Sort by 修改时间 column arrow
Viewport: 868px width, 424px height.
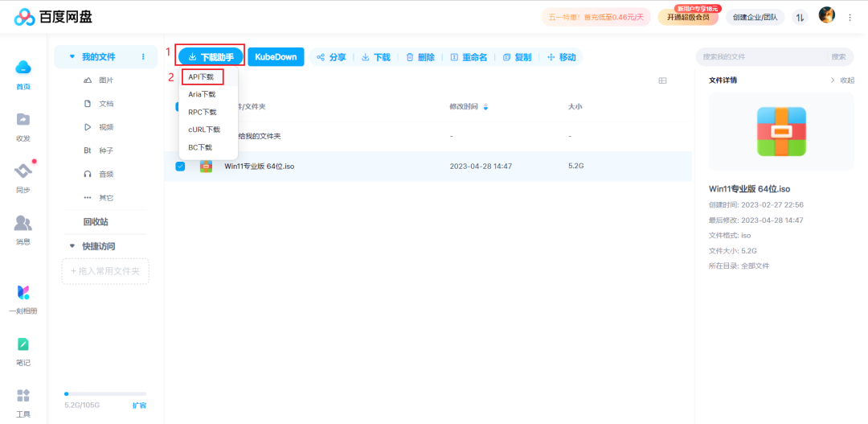[x=485, y=107]
